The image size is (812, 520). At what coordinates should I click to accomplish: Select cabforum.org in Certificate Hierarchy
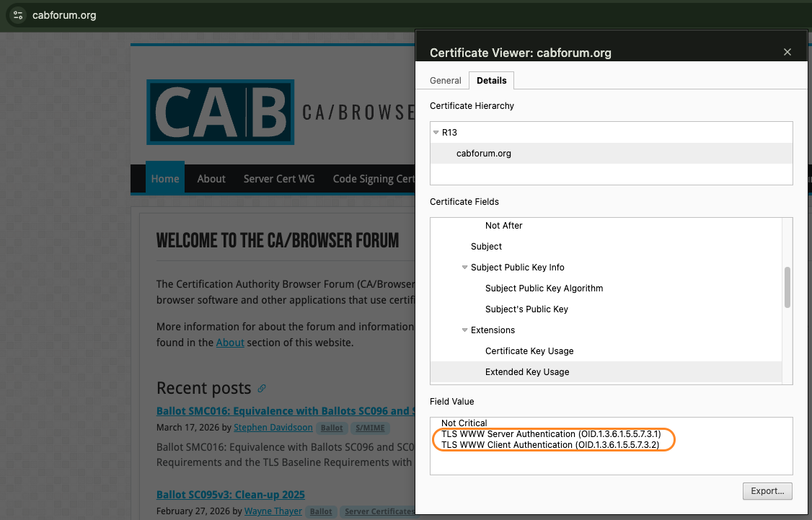click(611, 154)
